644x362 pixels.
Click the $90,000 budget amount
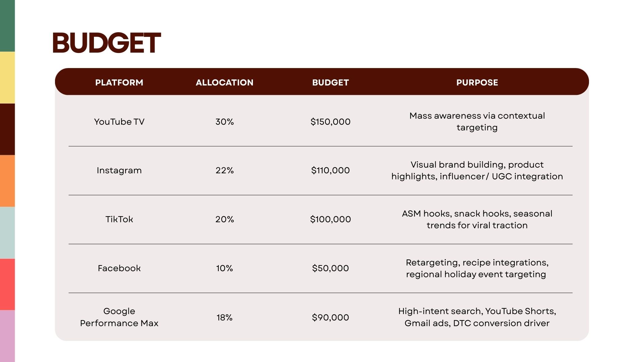tap(330, 317)
